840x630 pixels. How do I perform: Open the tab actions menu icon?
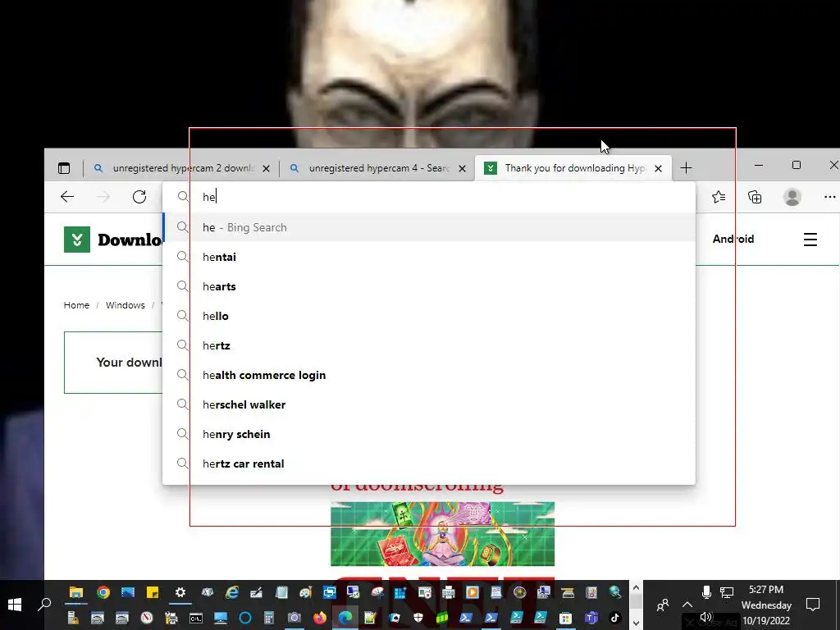click(64, 168)
